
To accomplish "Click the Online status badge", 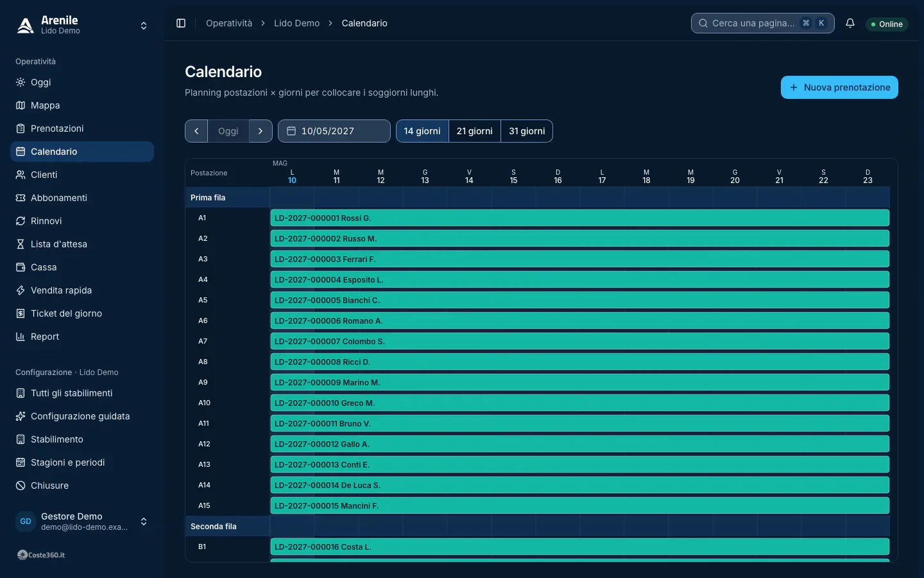I will pos(887,24).
